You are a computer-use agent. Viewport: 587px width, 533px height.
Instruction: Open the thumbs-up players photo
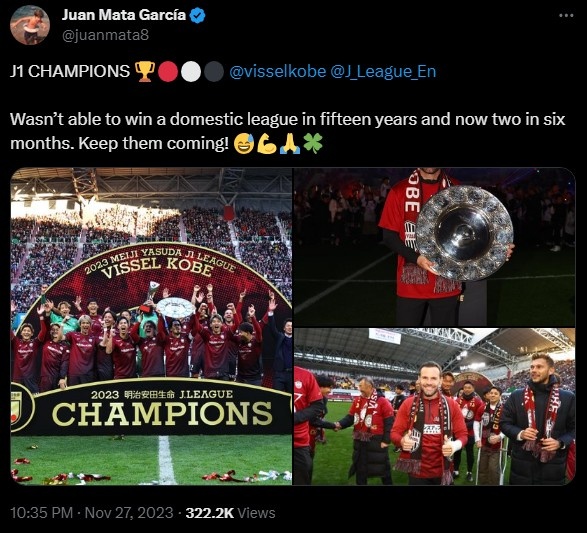coord(435,407)
